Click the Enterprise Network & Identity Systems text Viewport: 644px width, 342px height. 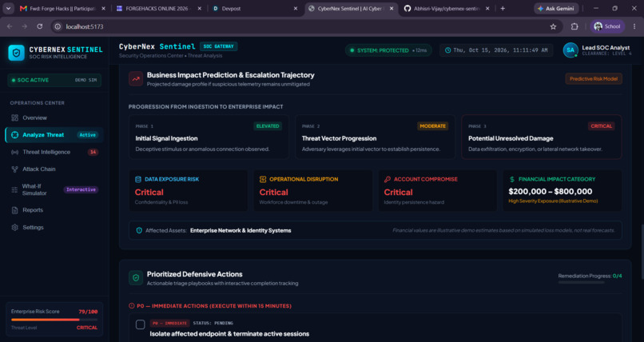241,231
